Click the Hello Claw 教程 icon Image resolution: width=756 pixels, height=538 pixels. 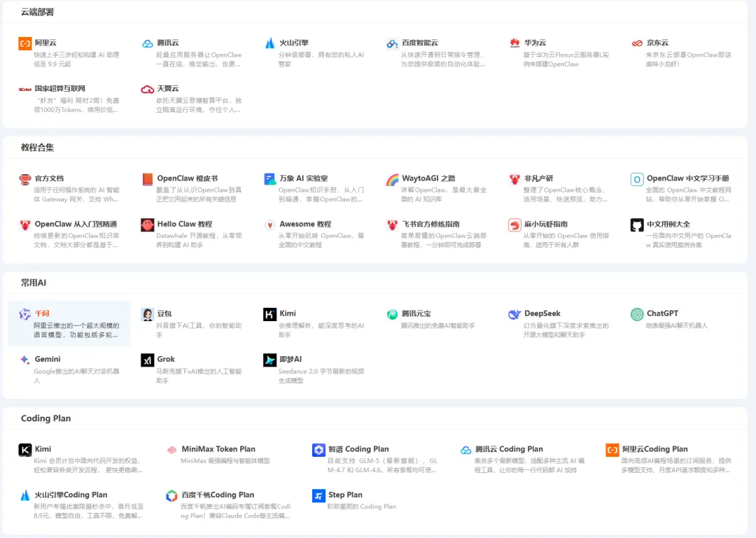click(x=148, y=225)
